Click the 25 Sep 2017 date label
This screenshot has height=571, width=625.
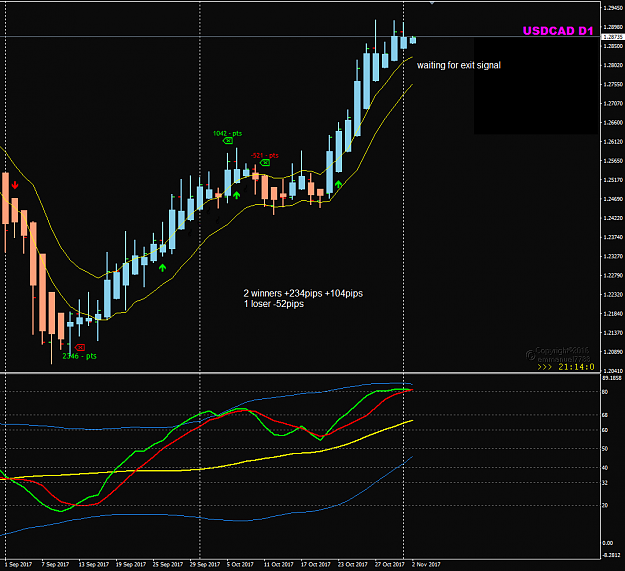(168, 565)
